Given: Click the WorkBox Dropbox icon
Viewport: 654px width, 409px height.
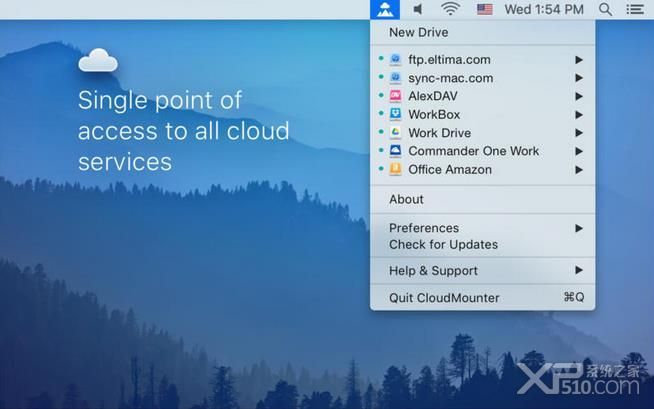Looking at the screenshot, I should [395, 114].
